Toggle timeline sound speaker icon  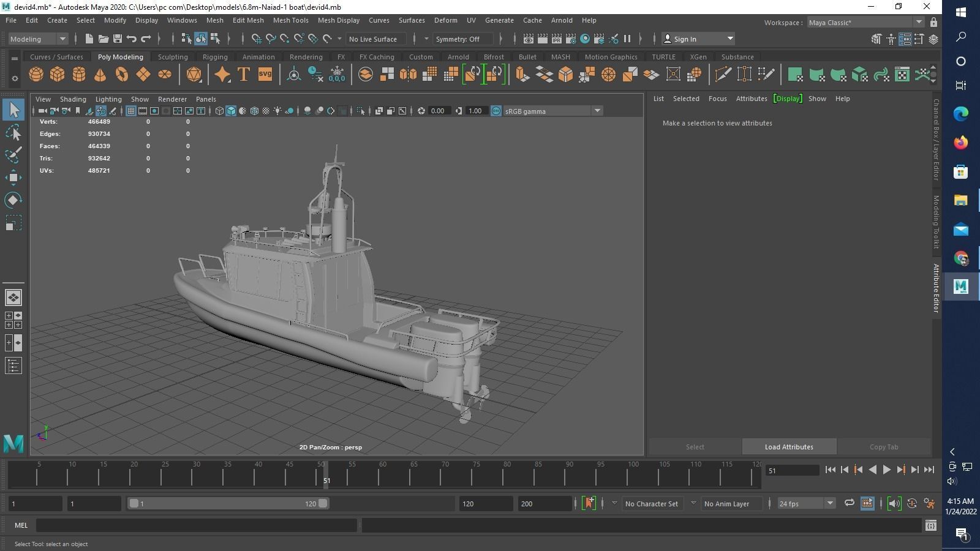[894, 503]
